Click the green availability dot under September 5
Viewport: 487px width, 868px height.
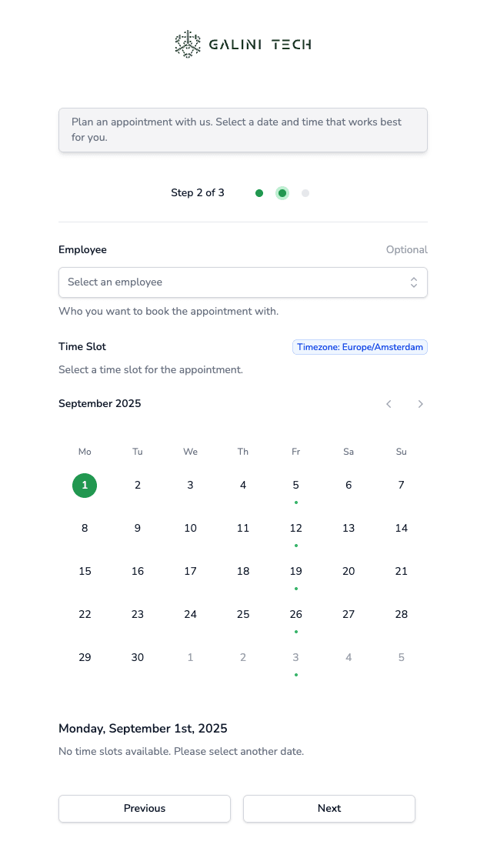coord(295,502)
